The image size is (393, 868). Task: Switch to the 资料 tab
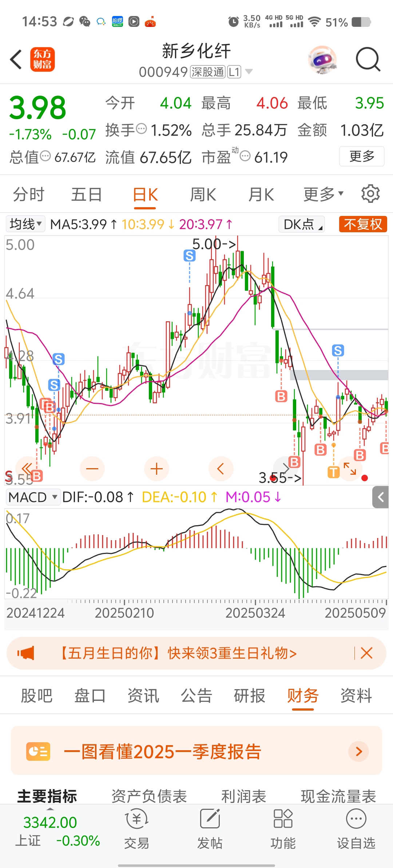(356, 696)
